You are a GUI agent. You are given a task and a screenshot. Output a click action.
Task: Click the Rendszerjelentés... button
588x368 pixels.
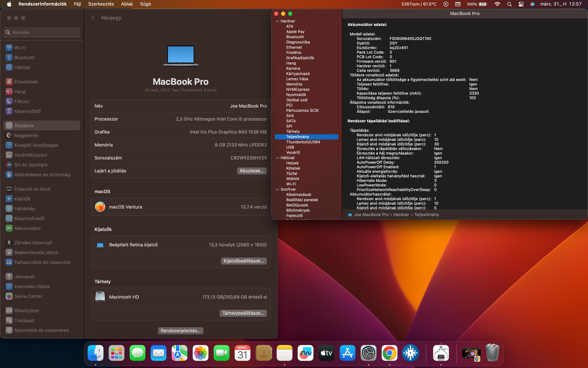(x=181, y=331)
